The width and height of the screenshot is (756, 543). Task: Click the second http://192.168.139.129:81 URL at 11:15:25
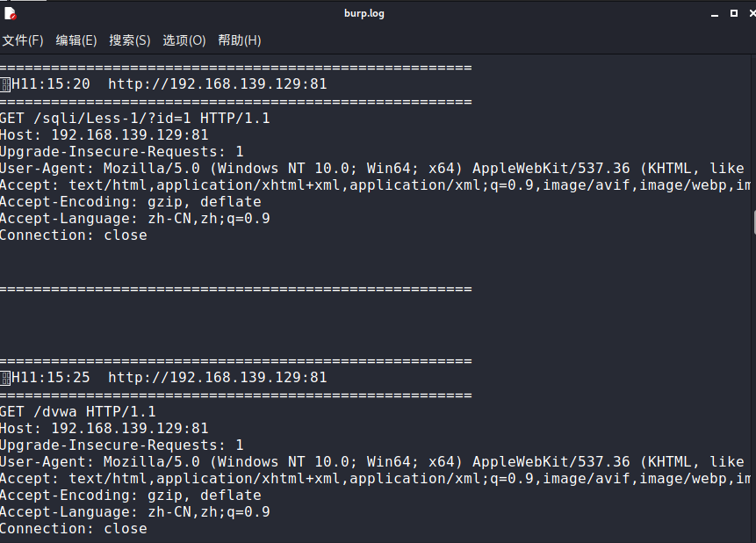pos(218,378)
